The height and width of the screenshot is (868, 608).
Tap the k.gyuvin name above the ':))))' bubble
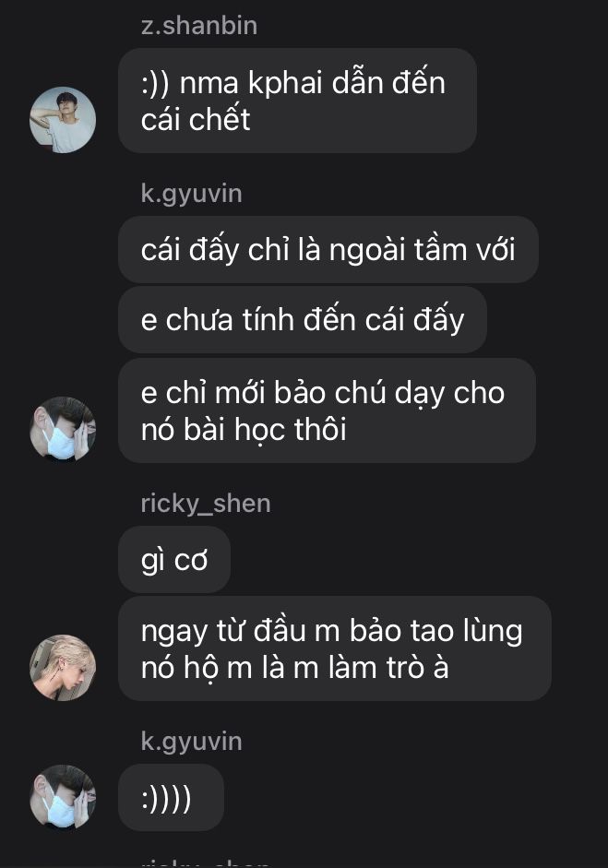coord(191,742)
